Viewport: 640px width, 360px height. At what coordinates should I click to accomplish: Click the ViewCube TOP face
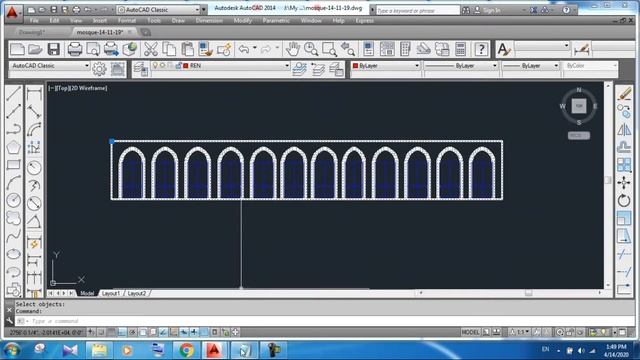(x=578, y=106)
